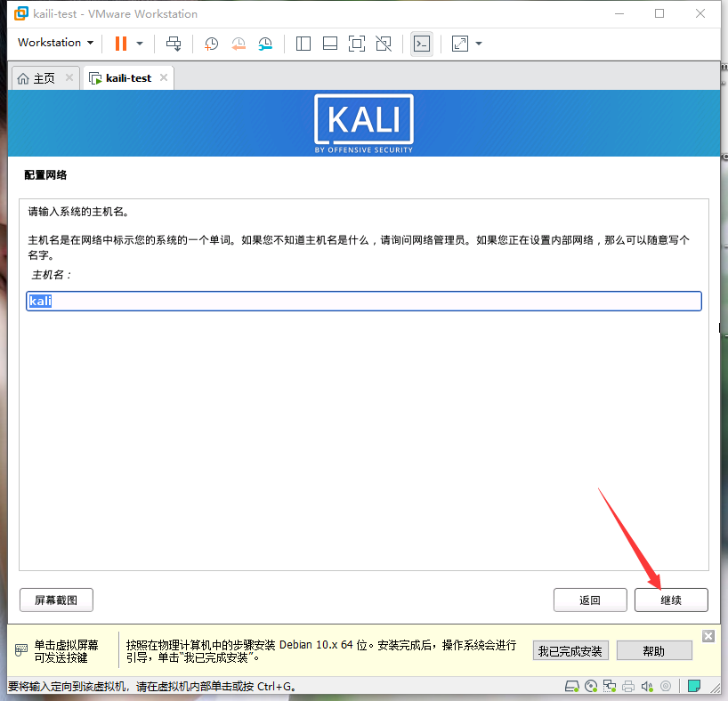Switch to Unity mode icon
This screenshot has height=701, width=728.
(x=384, y=44)
